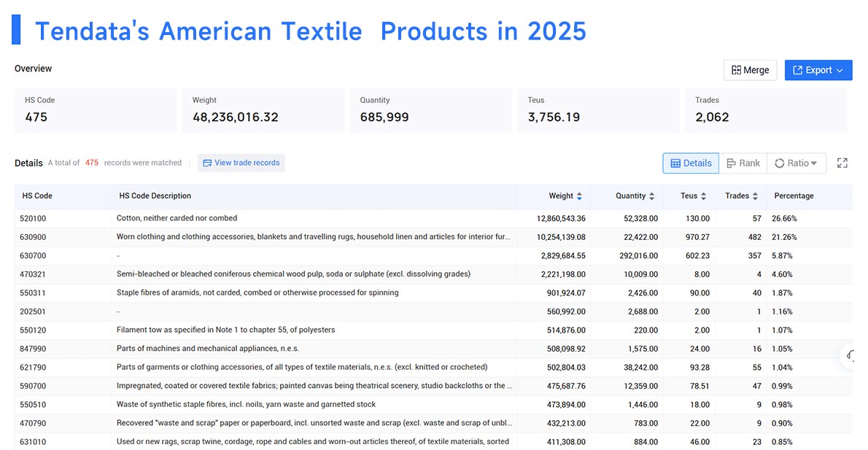Switch to the Details view tab
Image resolution: width=868 pixels, height=450 pixels.
pyautogui.click(x=691, y=163)
